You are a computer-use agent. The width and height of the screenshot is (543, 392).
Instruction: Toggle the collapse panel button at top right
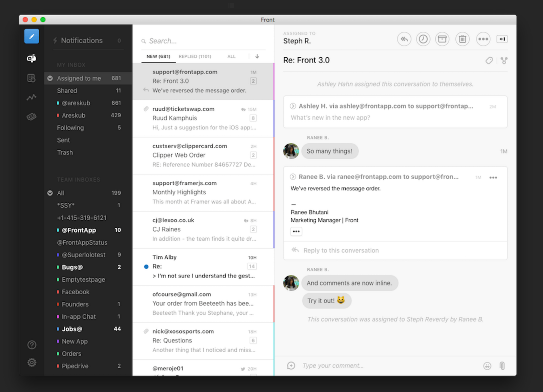502,39
